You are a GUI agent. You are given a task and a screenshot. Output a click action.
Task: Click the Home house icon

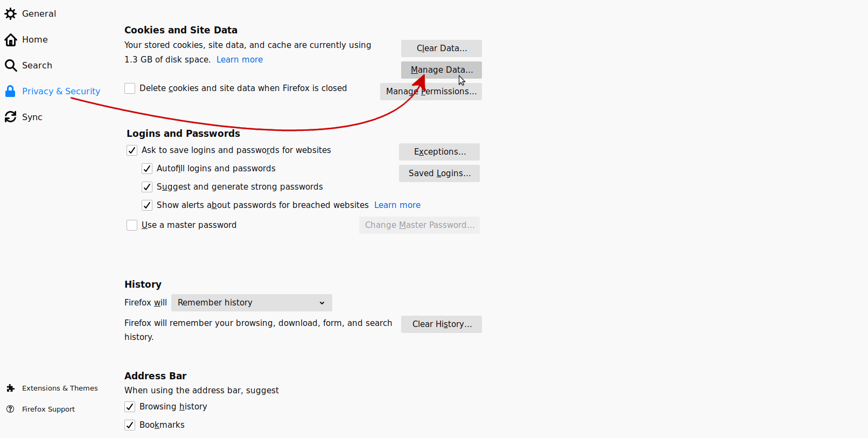[x=11, y=39]
